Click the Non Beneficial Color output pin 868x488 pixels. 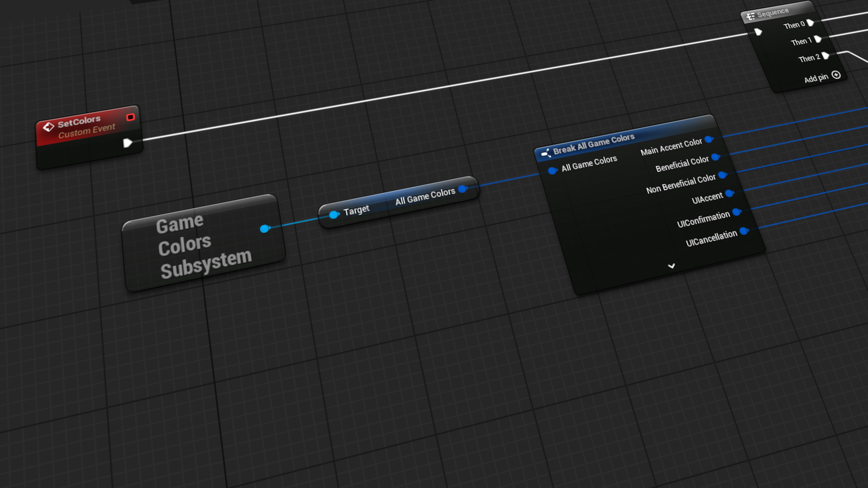point(721,176)
